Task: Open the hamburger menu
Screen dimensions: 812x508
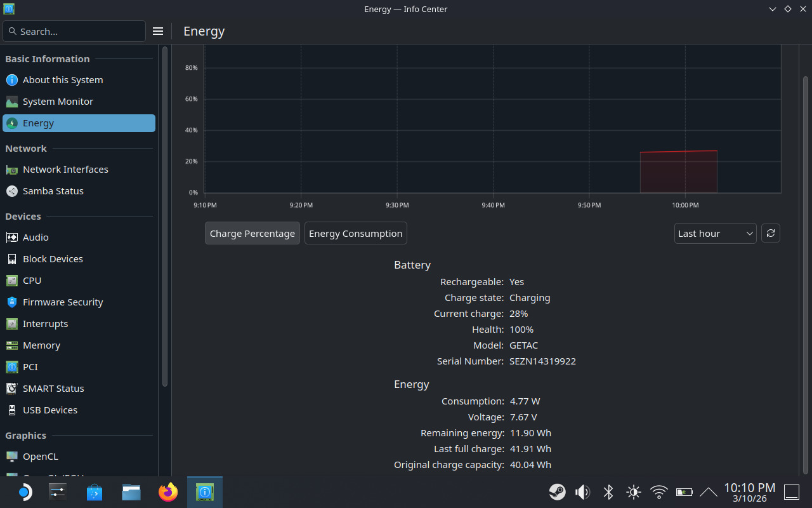Action: coord(158,31)
